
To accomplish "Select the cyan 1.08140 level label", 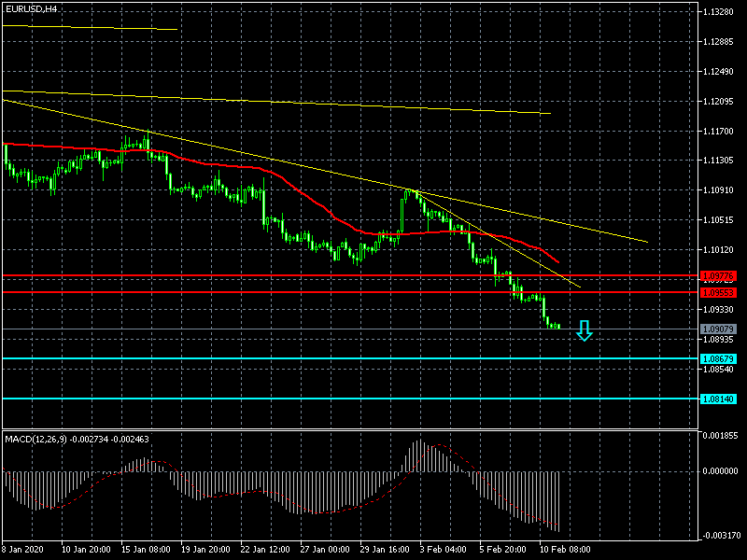I will 718,399.
